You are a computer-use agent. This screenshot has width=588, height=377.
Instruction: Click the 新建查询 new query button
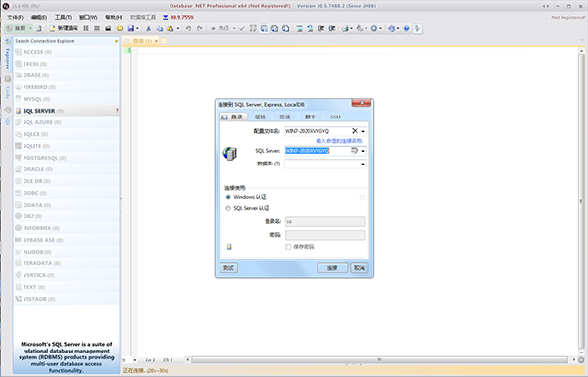pos(64,28)
